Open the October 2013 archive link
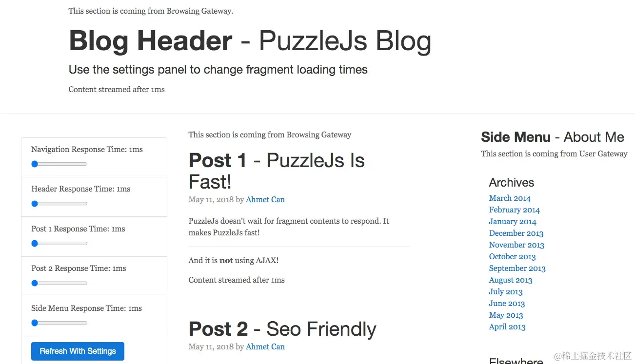635x364 pixels. pos(512,257)
